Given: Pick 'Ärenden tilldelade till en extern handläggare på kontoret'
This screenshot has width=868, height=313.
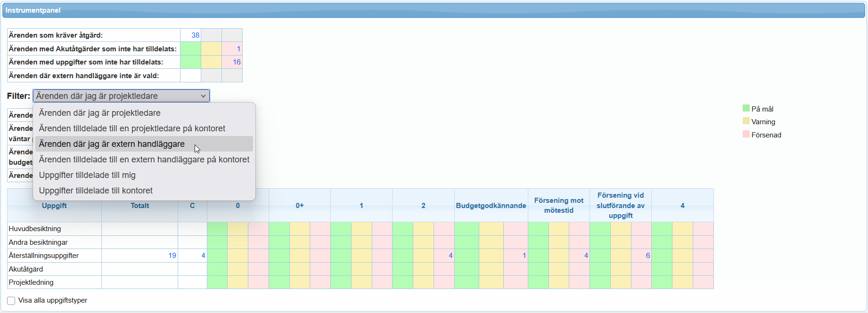Looking at the screenshot, I should tap(144, 160).
